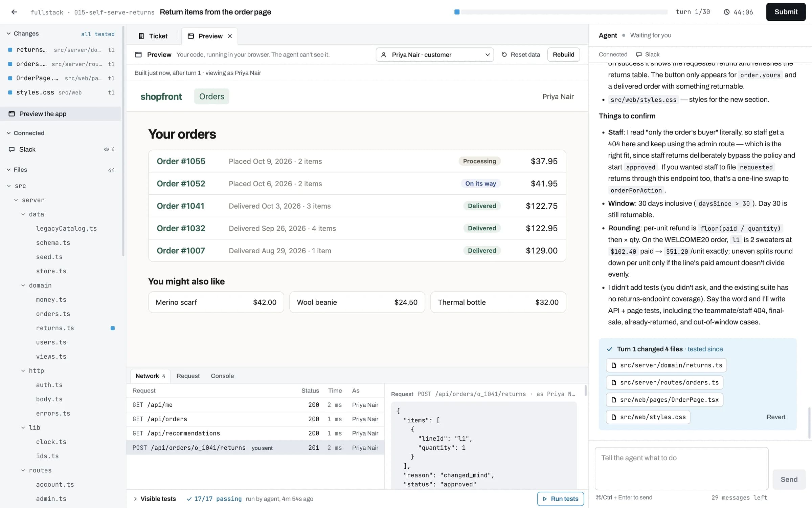Click the timer clock icon
This screenshot has width=812, height=508.
(726, 12)
